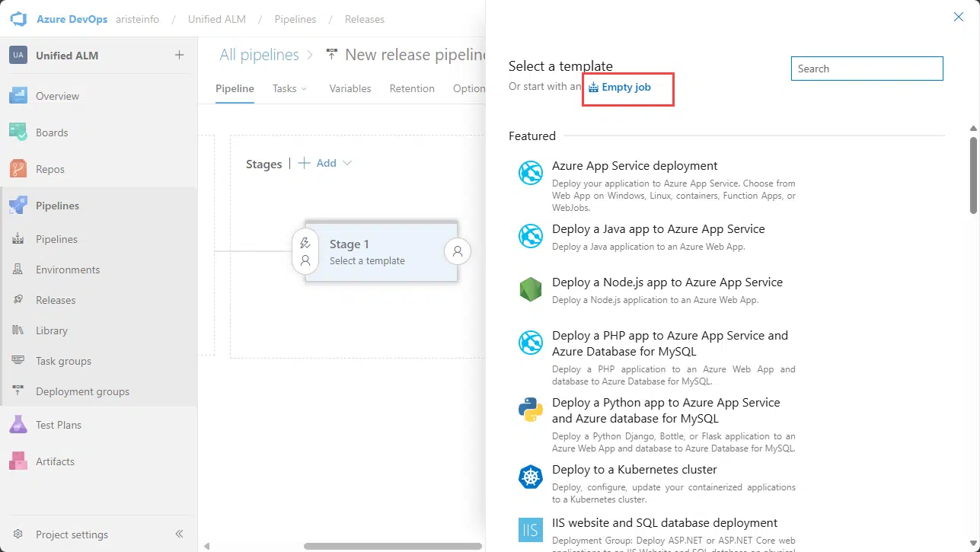Open Test Plans in sidebar
Viewport: 980px width, 552px height.
point(58,425)
